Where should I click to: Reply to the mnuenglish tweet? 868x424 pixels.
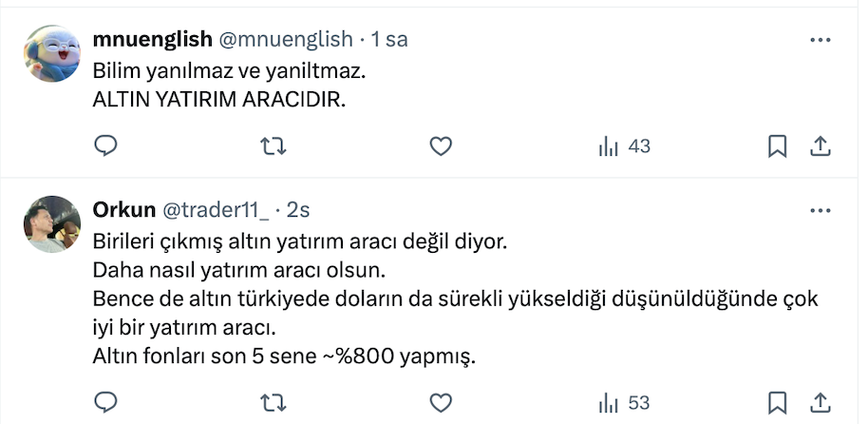(106, 146)
